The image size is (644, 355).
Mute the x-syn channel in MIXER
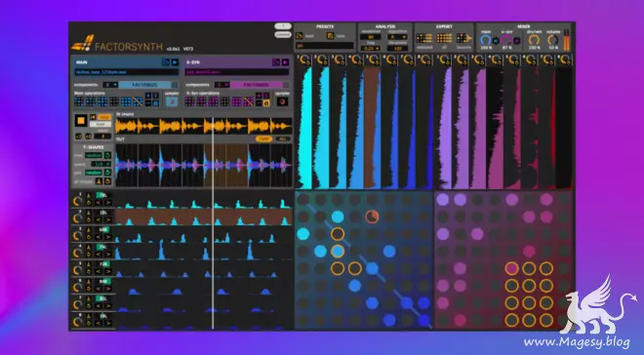pyautogui.click(x=517, y=41)
